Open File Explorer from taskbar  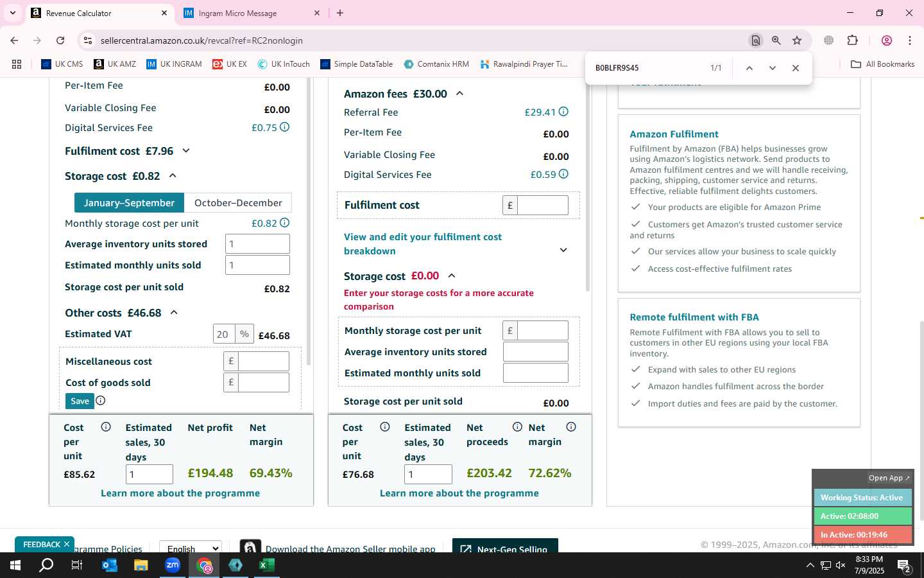(141, 565)
